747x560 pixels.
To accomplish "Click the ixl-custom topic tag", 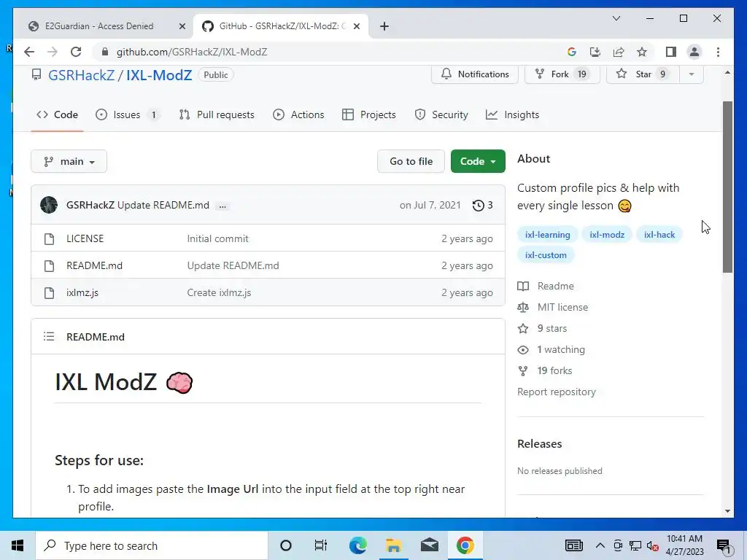I will coord(546,254).
